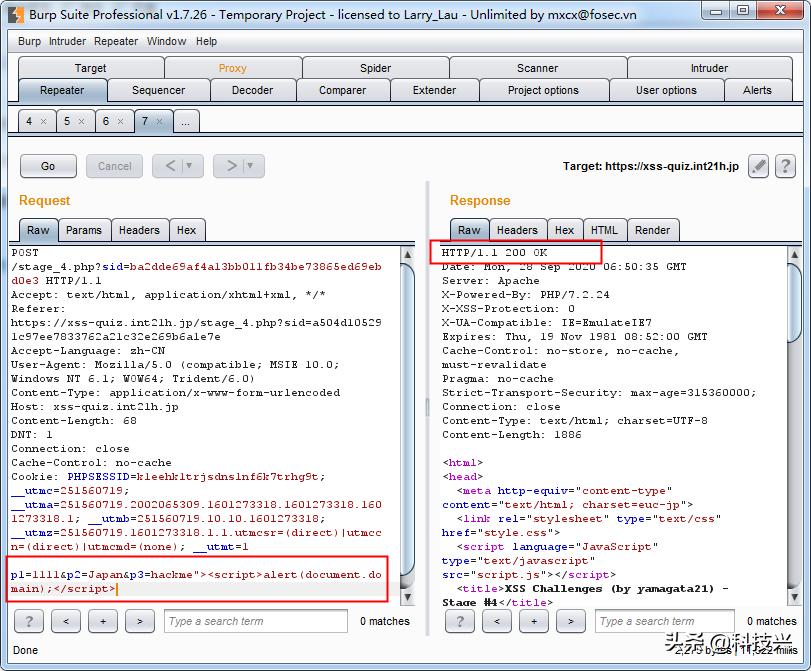Open new Repeater tab with ellipsis

pyautogui.click(x=186, y=121)
